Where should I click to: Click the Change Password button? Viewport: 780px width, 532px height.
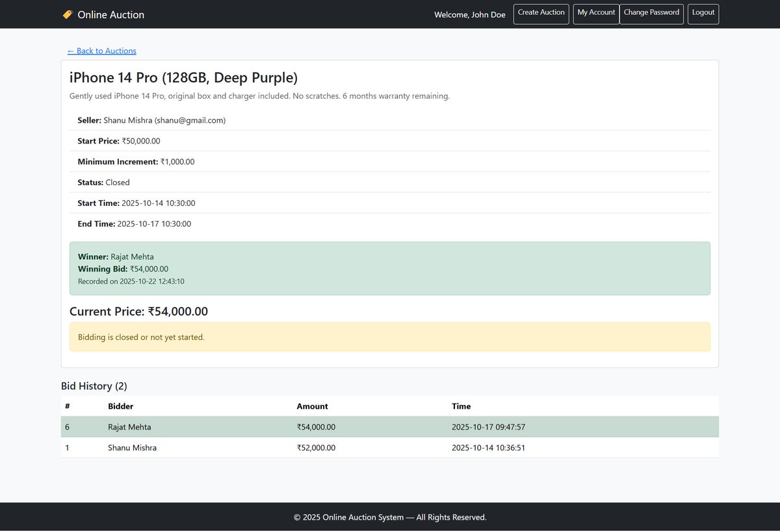point(651,14)
